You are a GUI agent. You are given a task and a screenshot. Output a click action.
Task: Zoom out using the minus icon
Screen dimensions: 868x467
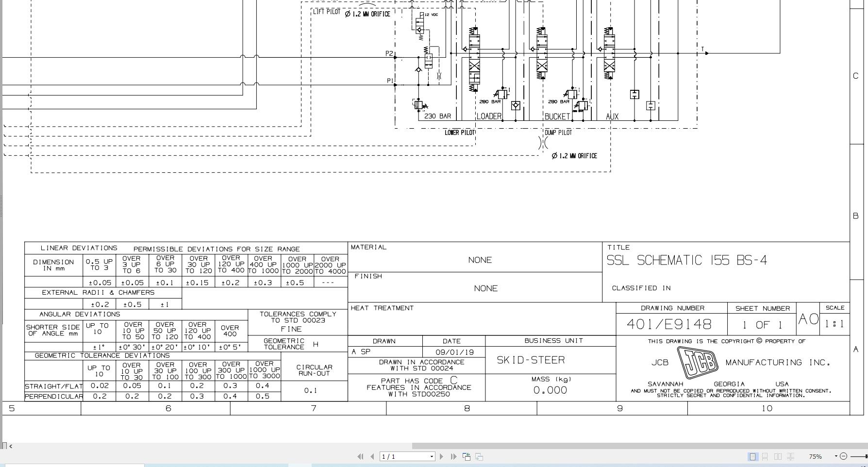(x=843, y=456)
